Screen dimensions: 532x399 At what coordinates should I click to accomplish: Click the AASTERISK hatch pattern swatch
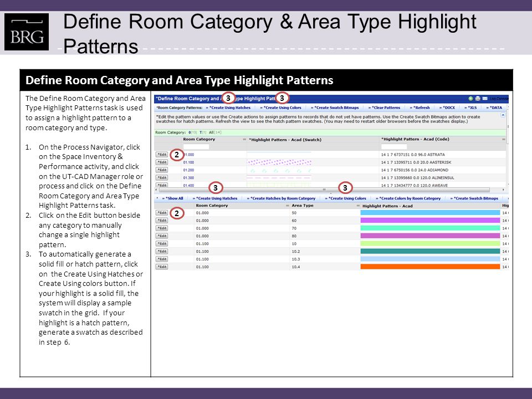tap(279, 162)
